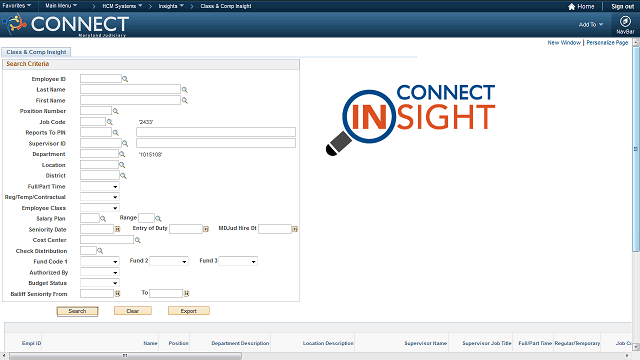The image size is (640, 360).
Task: Focus the Last Name input field
Action: [130, 89]
